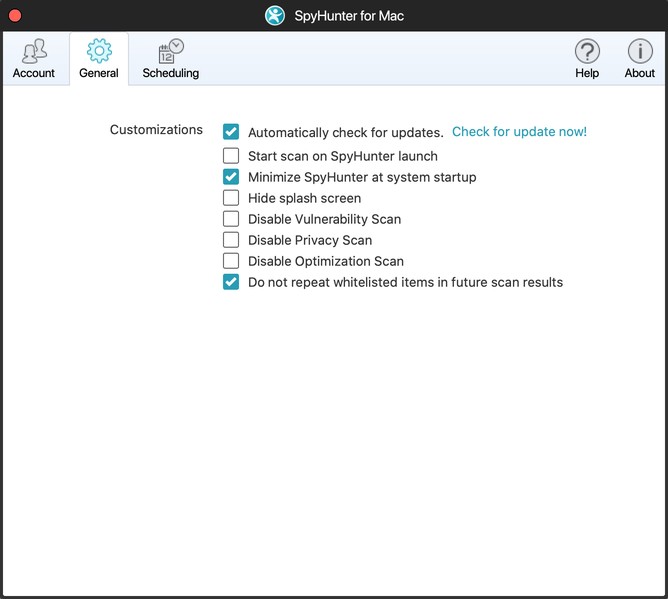Open the About info icon
Screen dimensions: 668x599
coord(640,51)
